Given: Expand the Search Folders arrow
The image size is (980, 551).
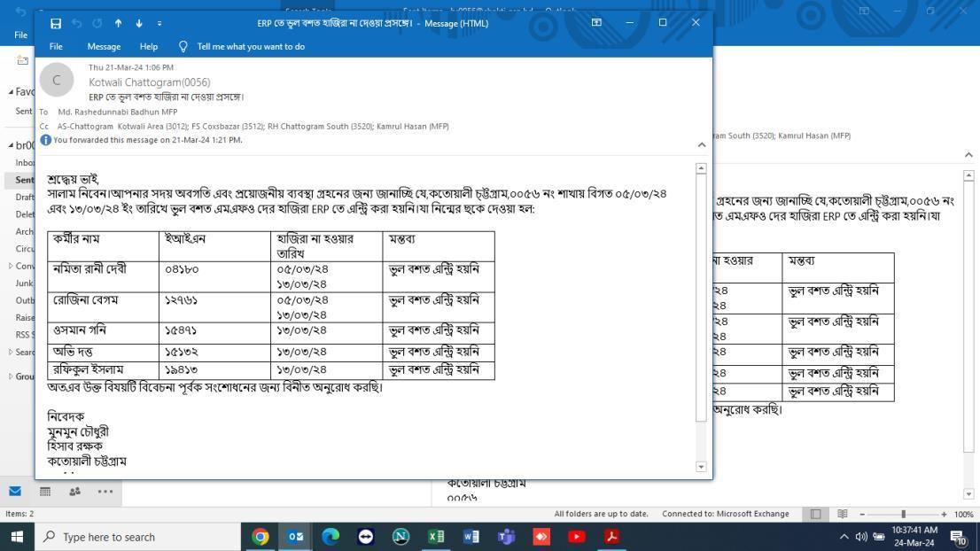Looking at the screenshot, I should [x=11, y=353].
